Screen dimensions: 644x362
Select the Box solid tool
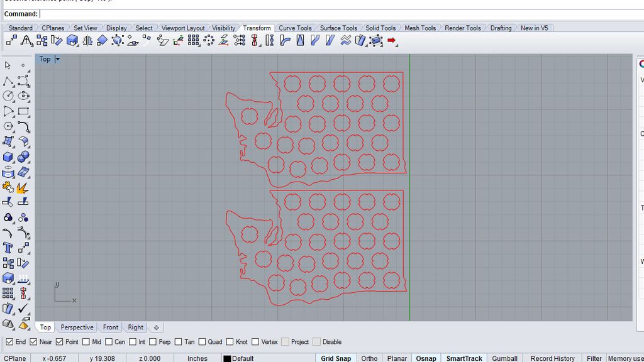point(8,157)
